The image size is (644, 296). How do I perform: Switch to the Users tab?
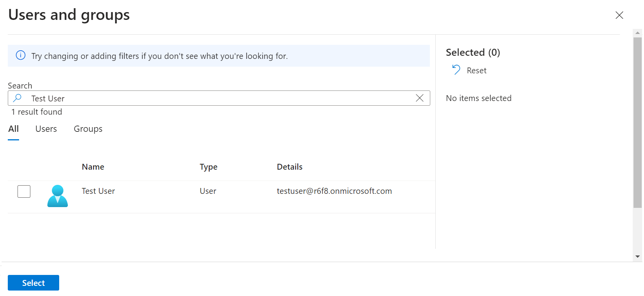pyautogui.click(x=46, y=129)
